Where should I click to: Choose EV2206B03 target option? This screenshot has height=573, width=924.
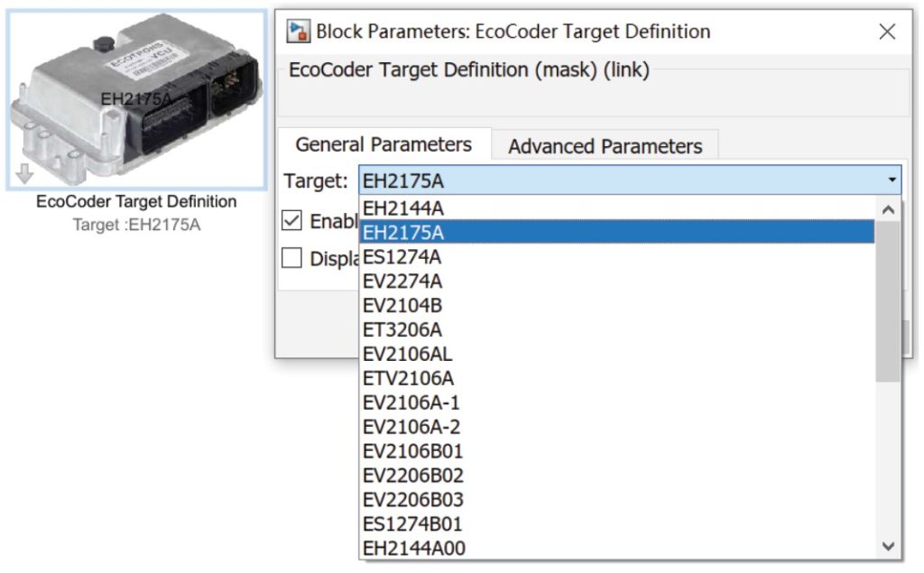click(617, 499)
